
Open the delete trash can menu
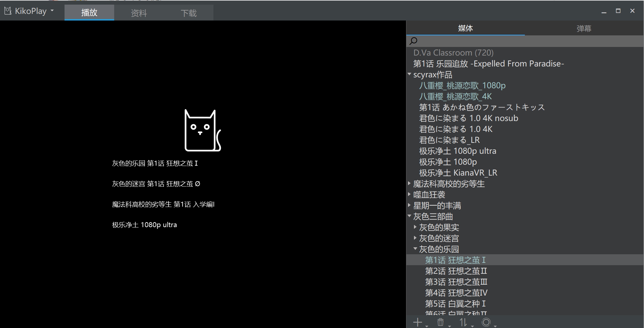coord(440,322)
